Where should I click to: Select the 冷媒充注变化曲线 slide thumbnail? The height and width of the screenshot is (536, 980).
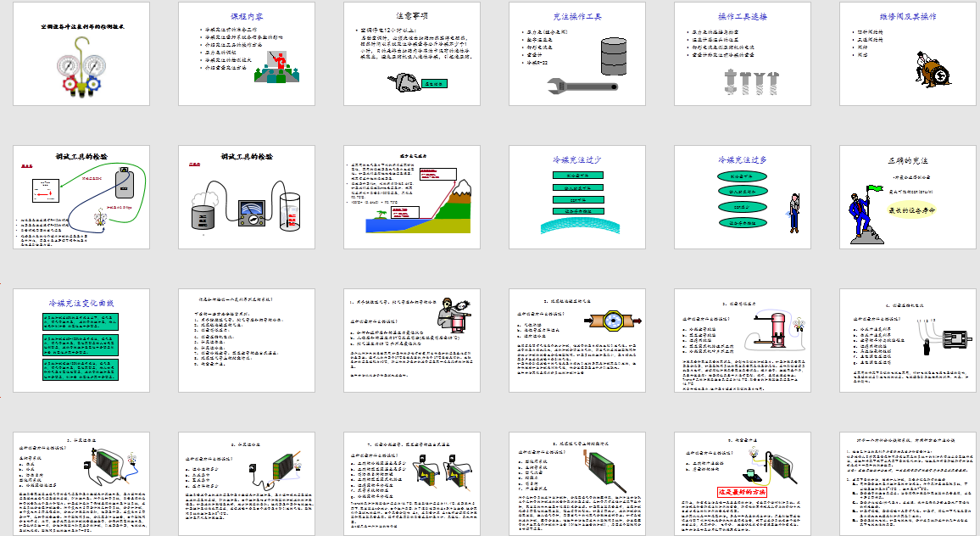(x=81, y=340)
